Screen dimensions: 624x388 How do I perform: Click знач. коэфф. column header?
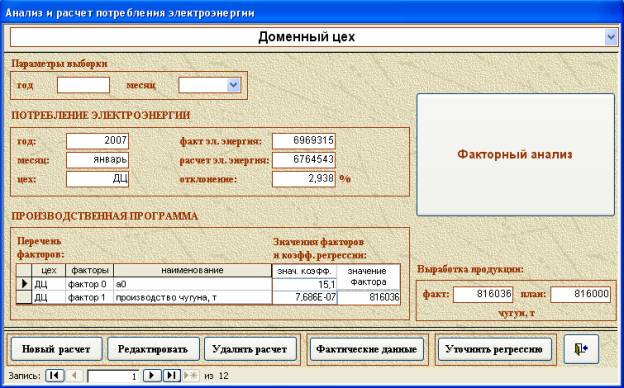[304, 271]
